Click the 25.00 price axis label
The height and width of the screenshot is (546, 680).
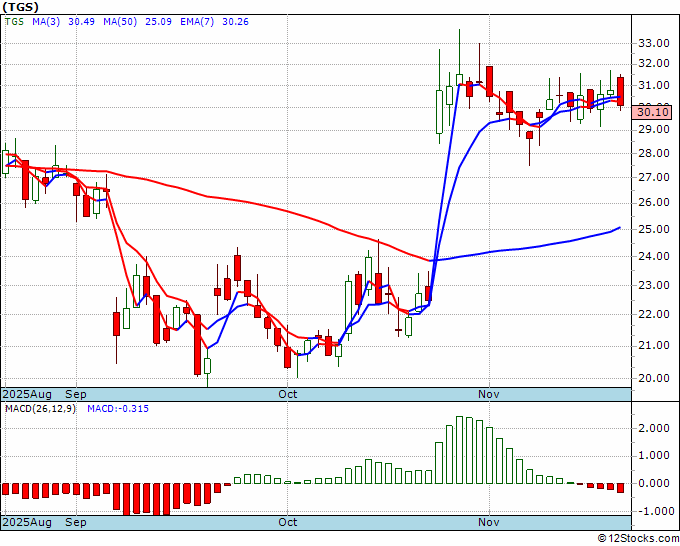(653, 229)
